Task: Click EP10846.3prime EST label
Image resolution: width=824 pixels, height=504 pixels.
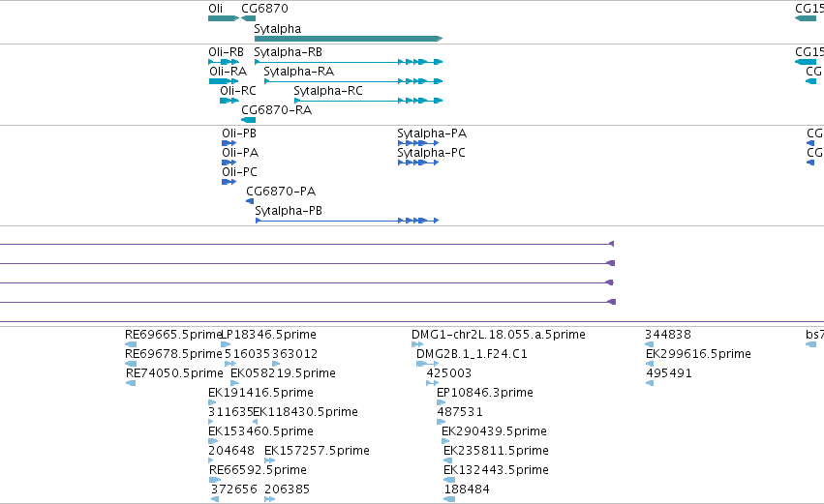Action: point(485,393)
